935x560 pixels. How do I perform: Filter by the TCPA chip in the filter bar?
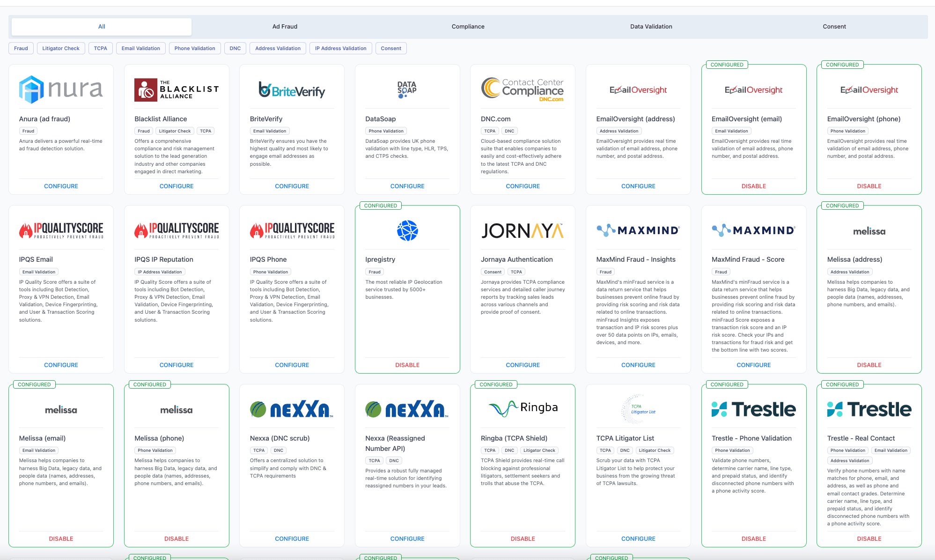tap(100, 48)
